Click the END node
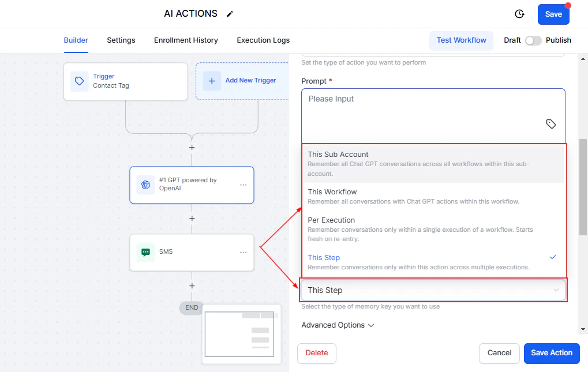The height and width of the screenshot is (372, 588). pyautogui.click(x=192, y=307)
